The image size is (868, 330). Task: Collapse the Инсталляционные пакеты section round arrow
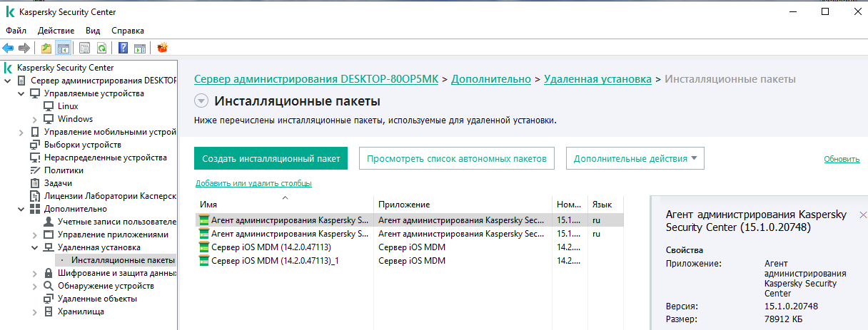[201, 101]
